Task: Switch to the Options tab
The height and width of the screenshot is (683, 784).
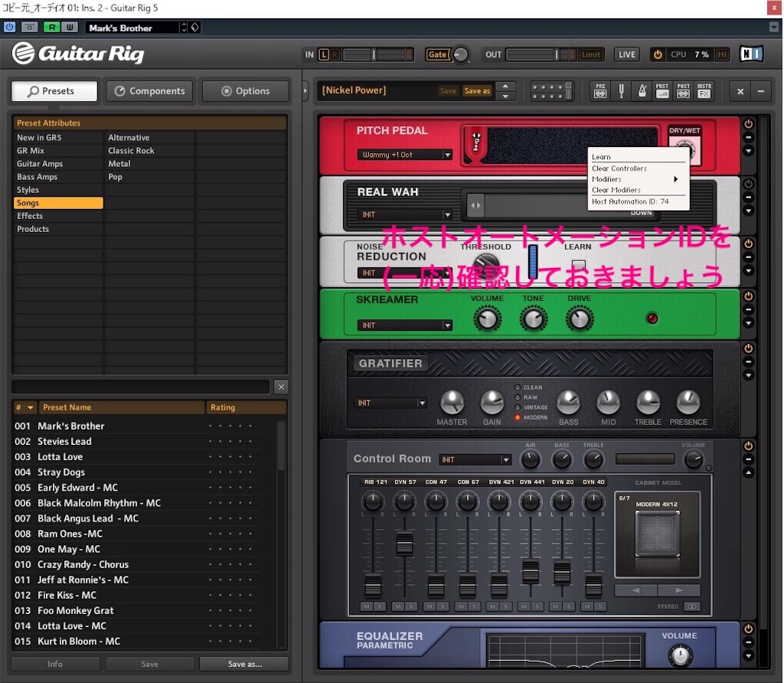Action: point(246,91)
